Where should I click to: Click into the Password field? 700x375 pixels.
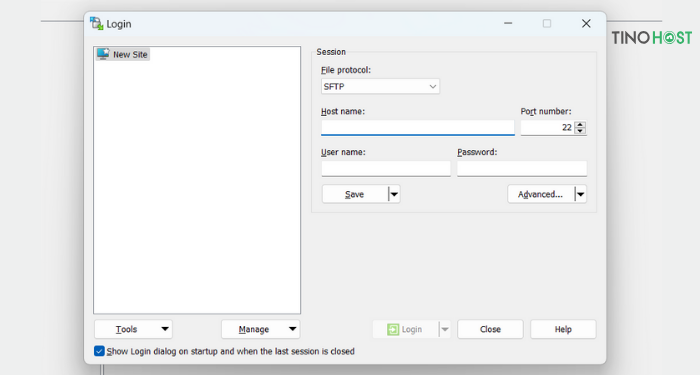pyautogui.click(x=521, y=169)
